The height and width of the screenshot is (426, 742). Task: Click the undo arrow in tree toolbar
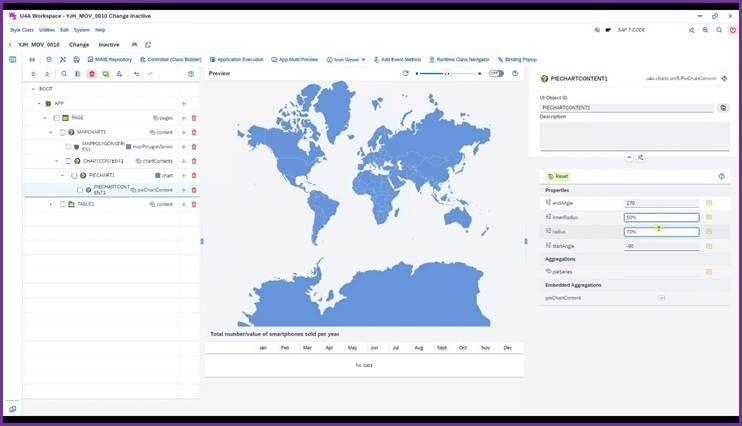click(x=136, y=74)
